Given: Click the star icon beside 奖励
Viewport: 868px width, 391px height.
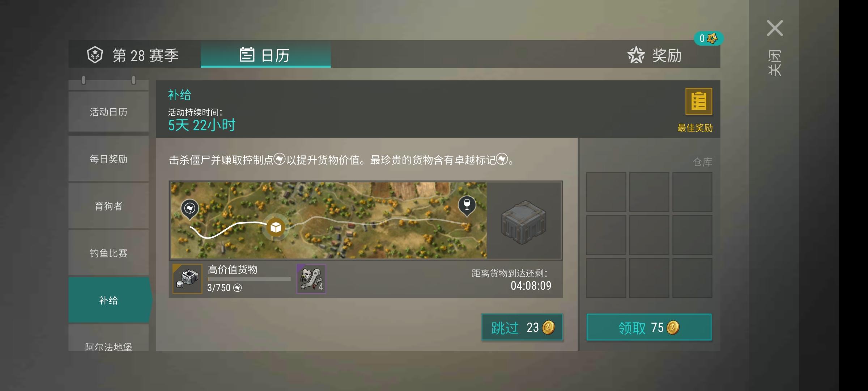Looking at the screenshot, I should click(x=636, y=55).
